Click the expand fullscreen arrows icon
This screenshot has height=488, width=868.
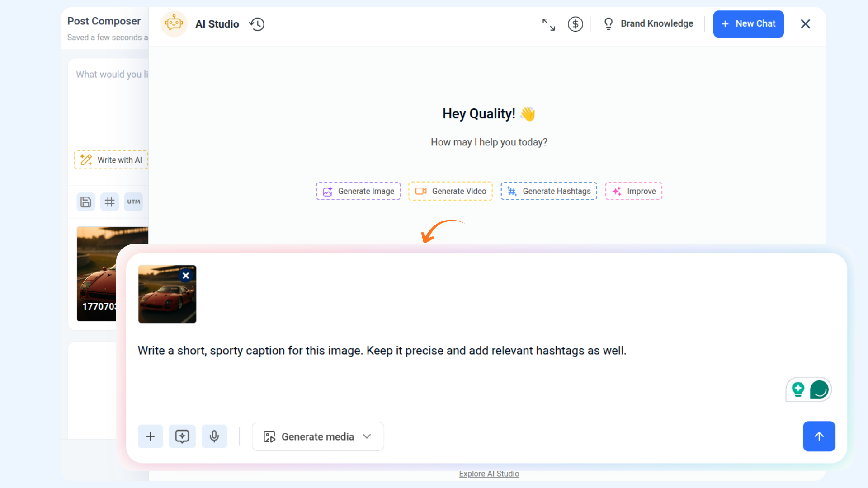548,24
